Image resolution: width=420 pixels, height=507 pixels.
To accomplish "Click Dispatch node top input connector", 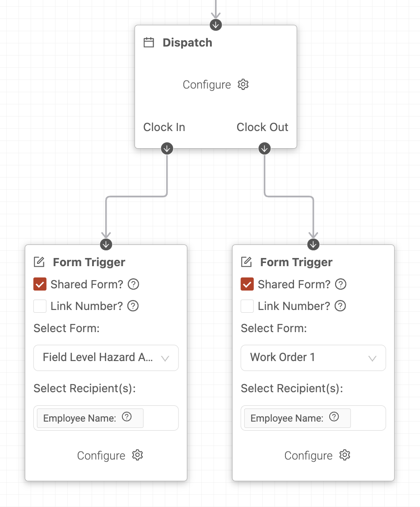I will 216,25.
